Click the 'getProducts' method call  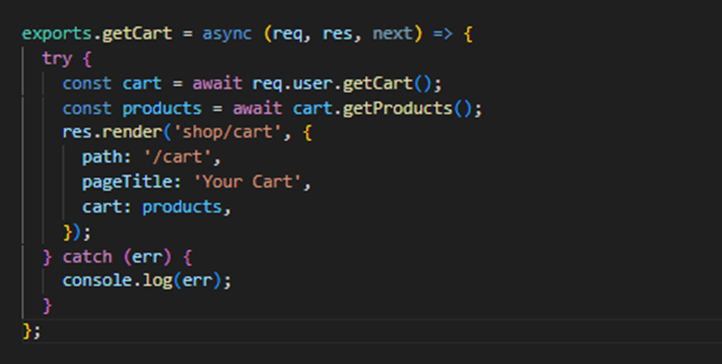pyautogui.click(x=397, y=108)
